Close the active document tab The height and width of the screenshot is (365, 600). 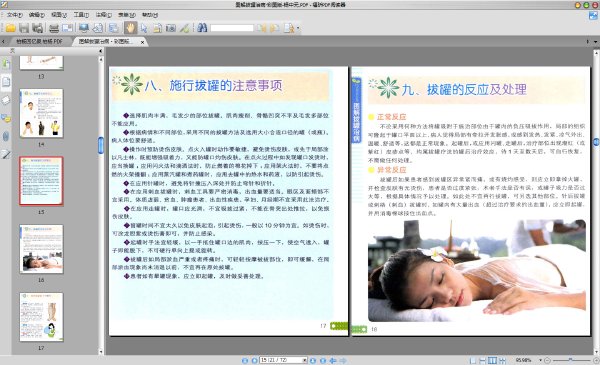(142, 42)
